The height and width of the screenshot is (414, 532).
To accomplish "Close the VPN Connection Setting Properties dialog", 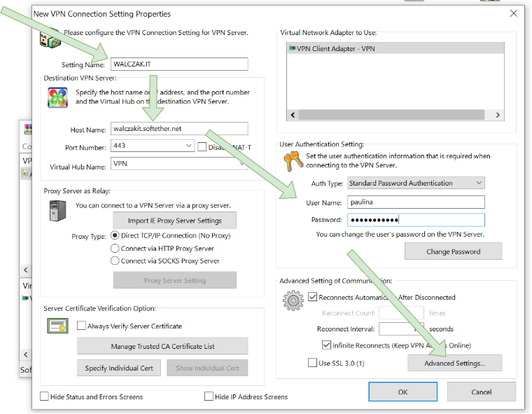I will click(x=513, y=13).
